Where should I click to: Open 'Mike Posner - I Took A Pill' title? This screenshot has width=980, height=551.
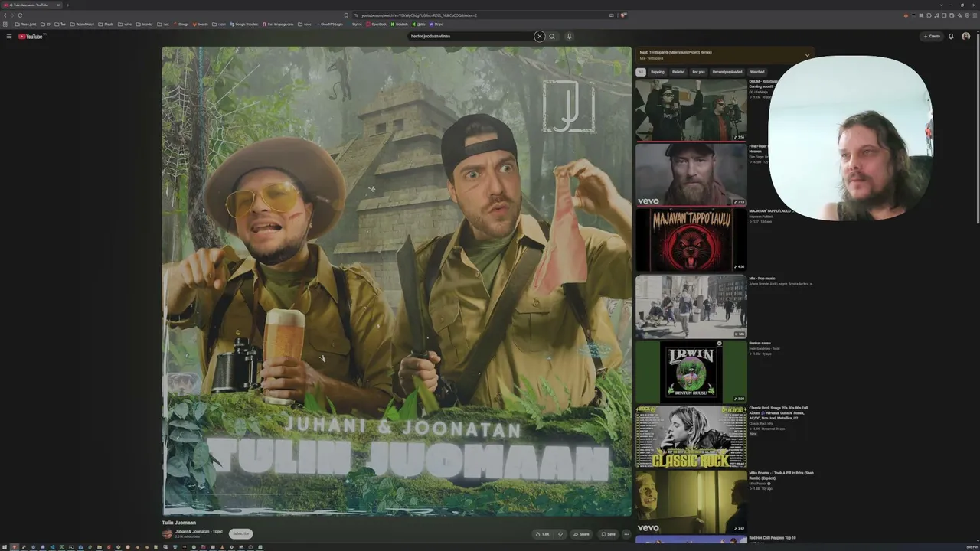coord(781,475)
